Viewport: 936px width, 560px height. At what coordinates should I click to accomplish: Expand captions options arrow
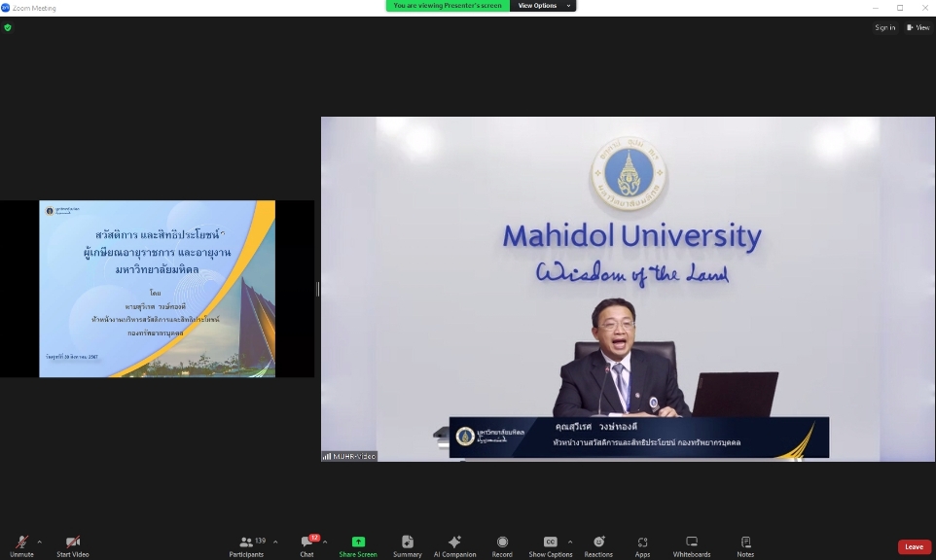point(570,542)
